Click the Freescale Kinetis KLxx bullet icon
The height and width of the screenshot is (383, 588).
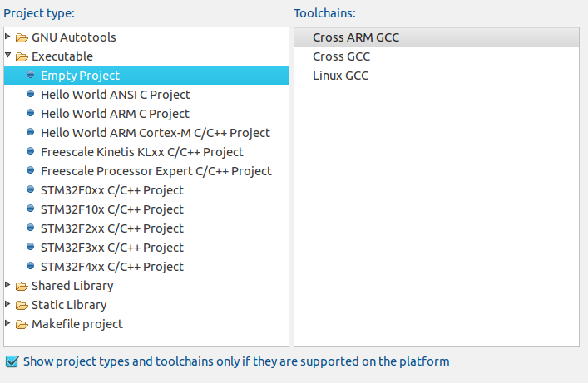point(31,151)
